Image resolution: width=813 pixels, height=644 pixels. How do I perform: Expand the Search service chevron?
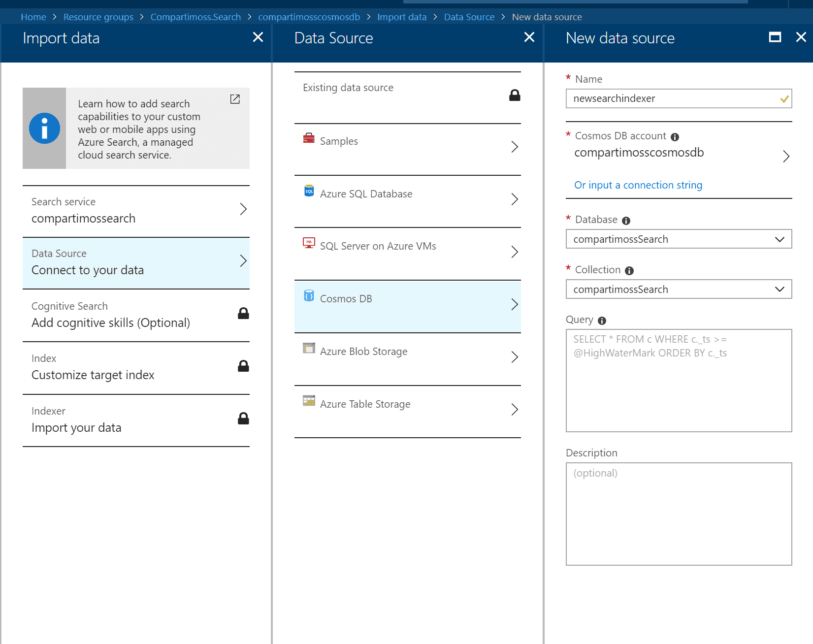click(243, 209)
